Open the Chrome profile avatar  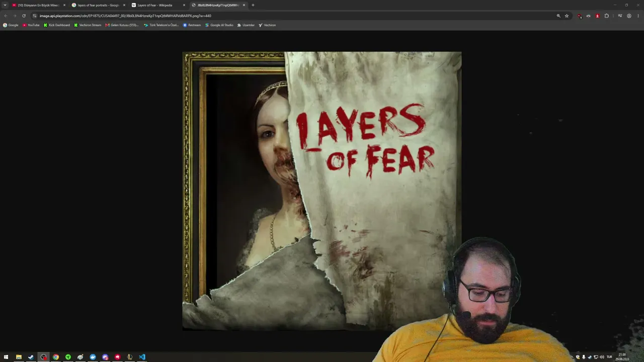coord(629,16)
